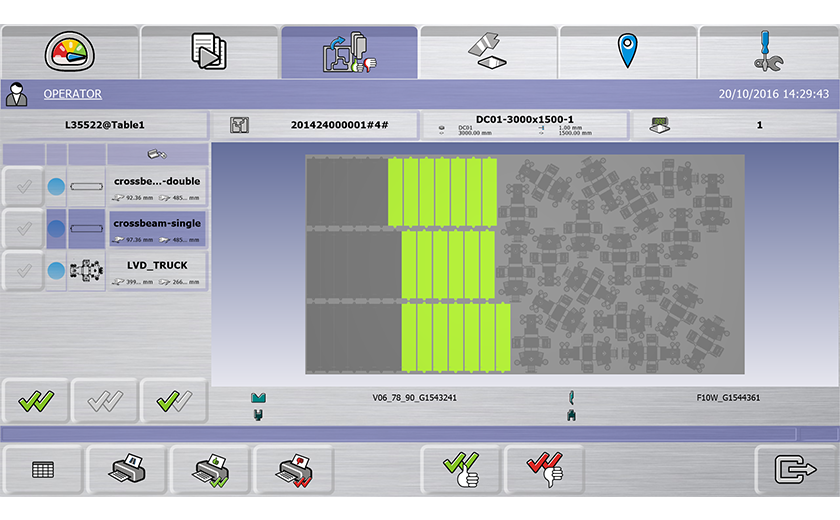Image resolution: width=840 pixels, height=520 pixels.
Task: Open the dashboard gauge tab
Action: pyautogui.click(x=69, y=52)
